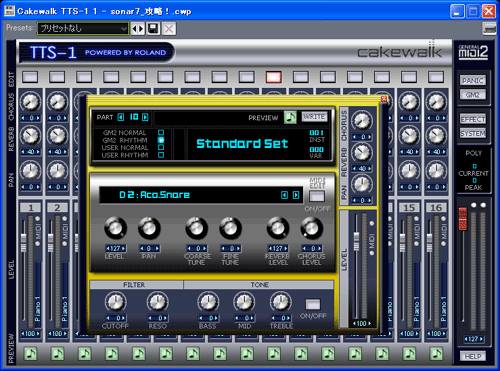Preview part 5 with its note icon
This screenshot has height=371, width=500.
click(x=139, y=354)
